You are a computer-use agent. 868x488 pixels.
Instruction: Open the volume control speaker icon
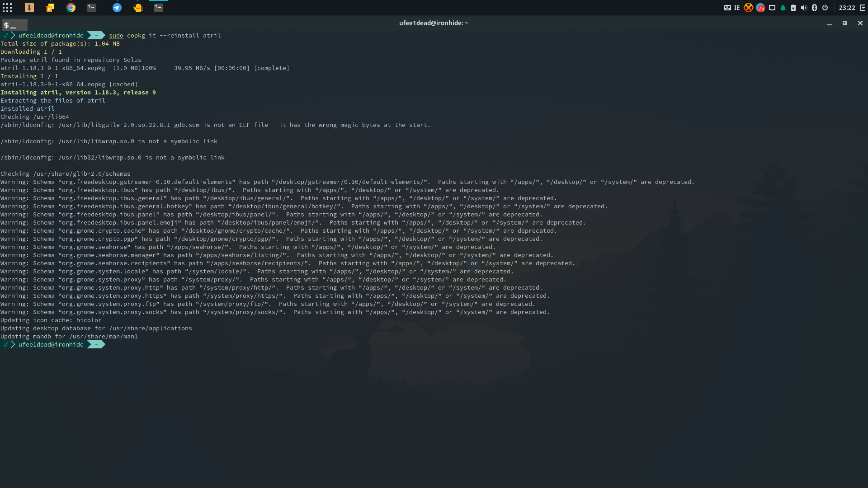click(804, 8)
